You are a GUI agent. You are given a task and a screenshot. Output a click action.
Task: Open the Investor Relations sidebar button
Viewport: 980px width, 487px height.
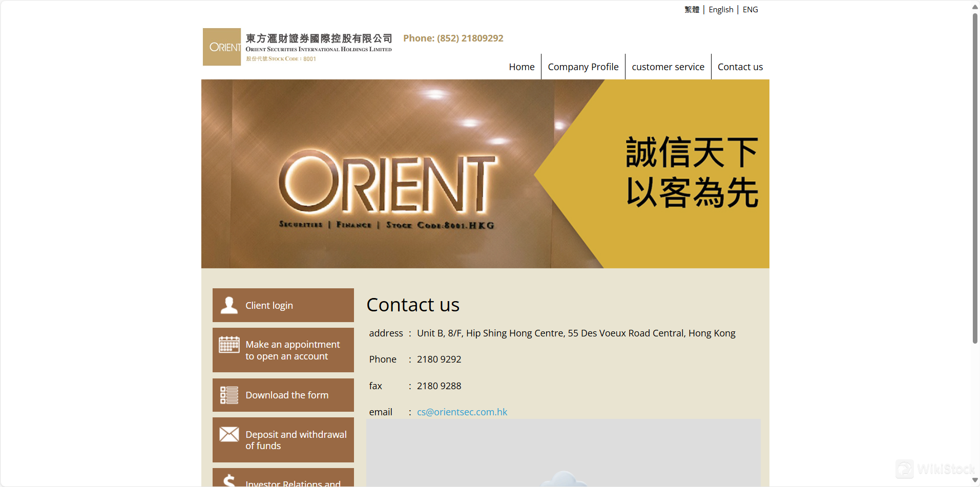click(x=283, y=478)
